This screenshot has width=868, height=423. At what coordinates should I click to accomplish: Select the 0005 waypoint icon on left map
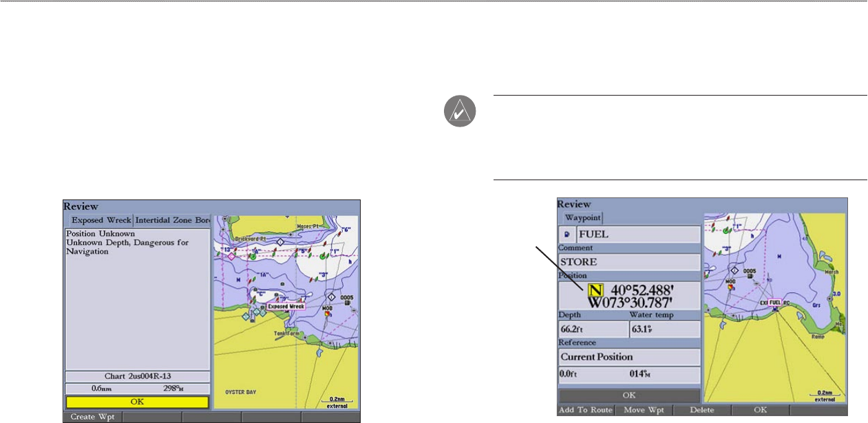pos(347,303)
